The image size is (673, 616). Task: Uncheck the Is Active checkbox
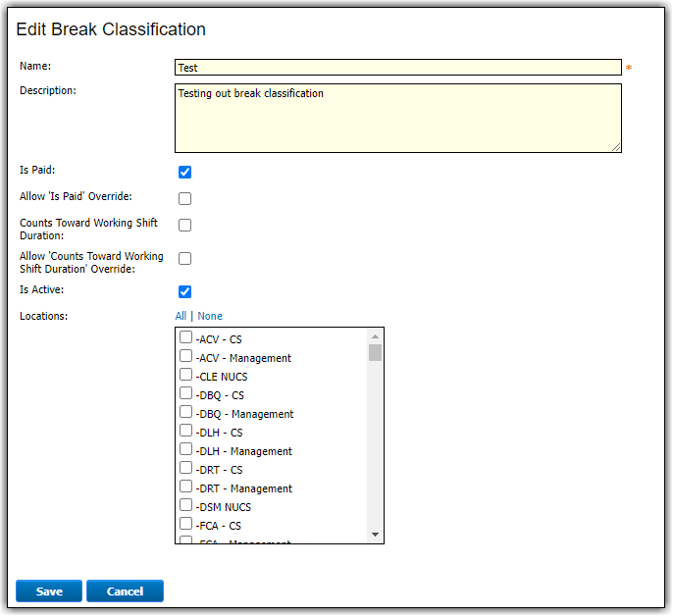tap(184, 291)
